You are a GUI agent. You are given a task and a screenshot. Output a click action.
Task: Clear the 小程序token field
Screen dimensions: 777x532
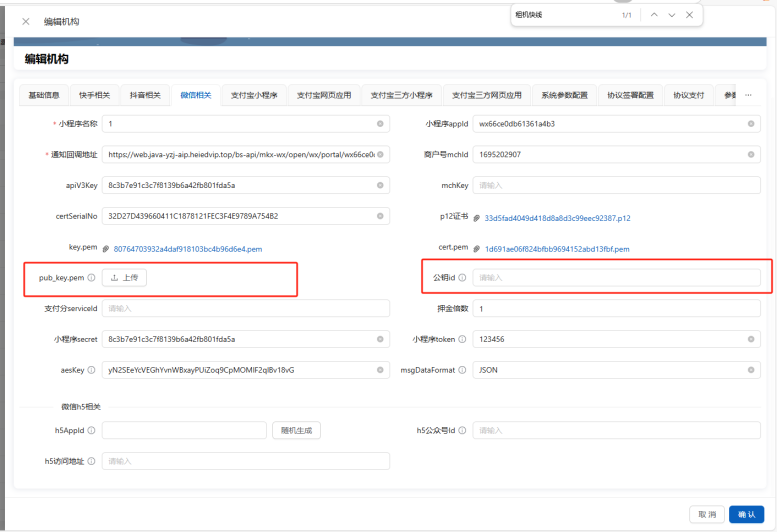(751, 339)
